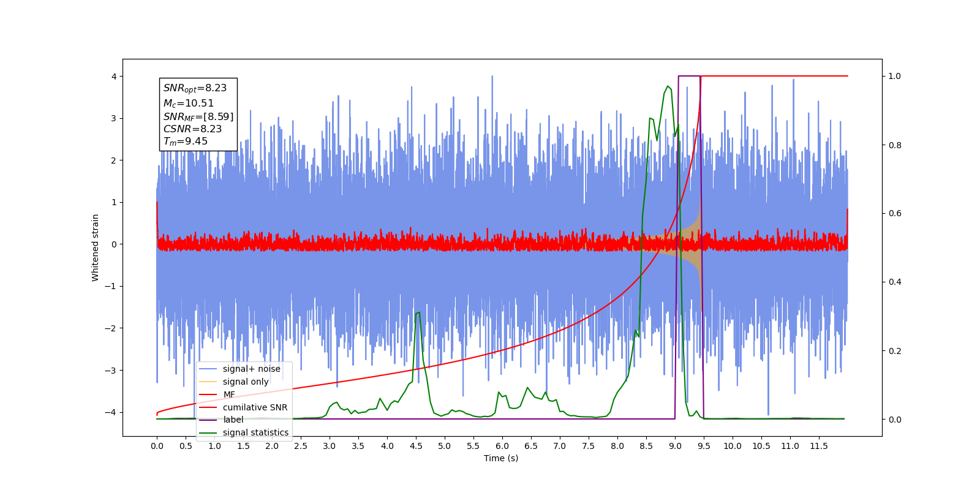
Task: Click the 6.0 tick on the time axis
Action: coord(502,446)
